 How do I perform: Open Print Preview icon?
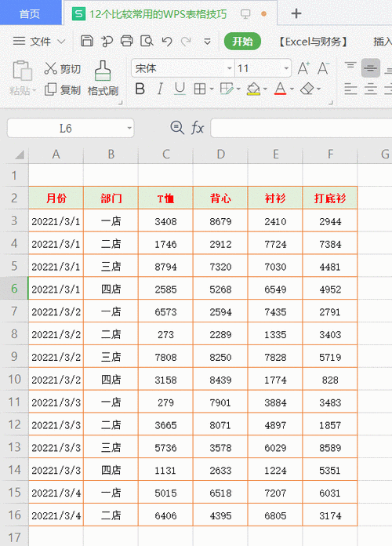(x=147, y=41)
